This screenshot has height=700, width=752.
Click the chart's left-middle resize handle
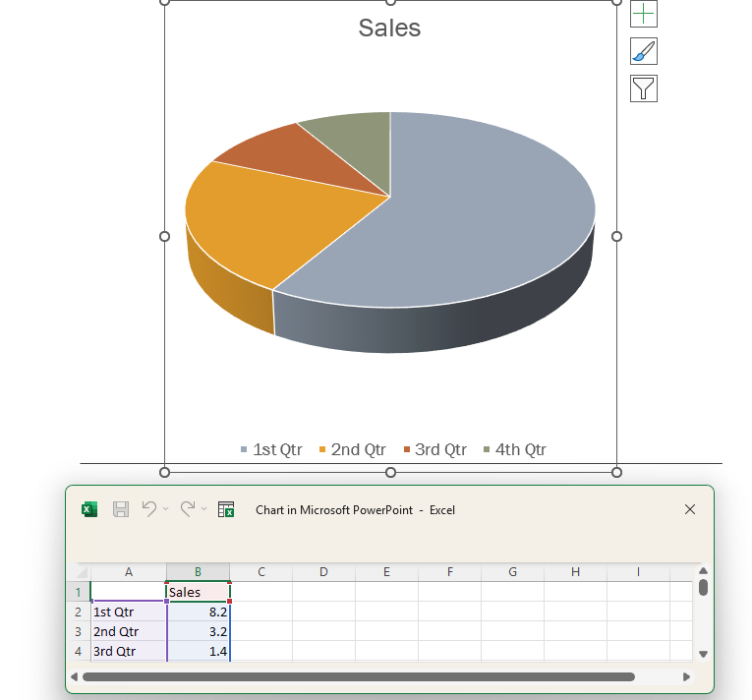(164, 236)
